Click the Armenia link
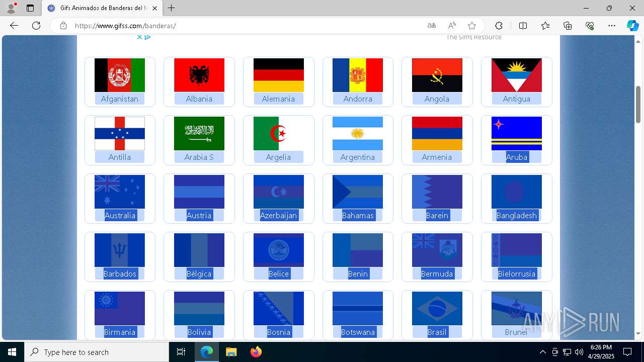The width and height of the screenshot is (644, 362). [437, 157]
